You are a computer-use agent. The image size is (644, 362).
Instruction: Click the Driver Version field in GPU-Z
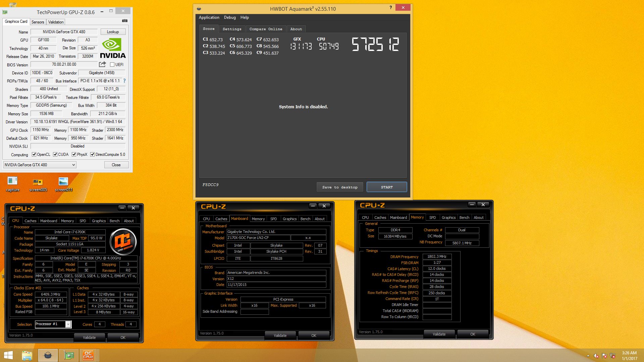(78, 122)
